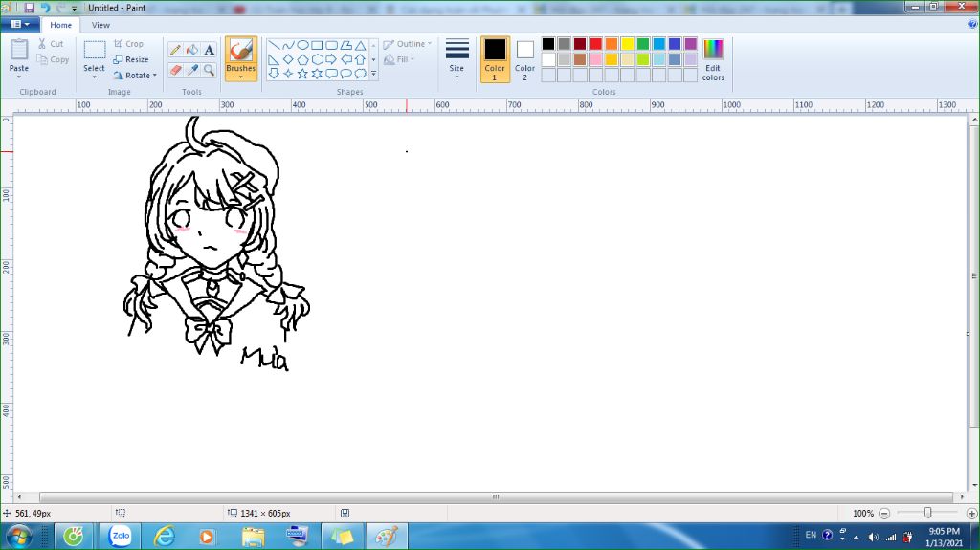Select the Color picker eyedropper tool
The image size is (980, 550).
point(192,70)
